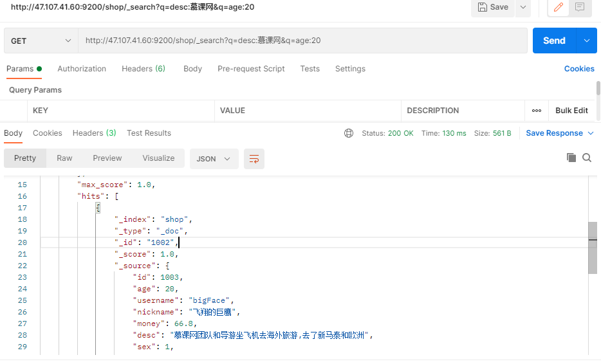Switch to the Params tab

click(24, 69)
